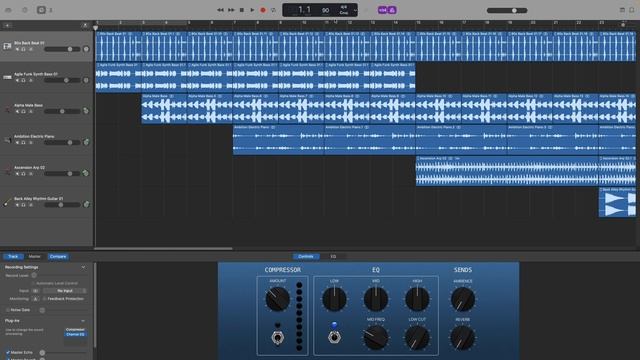Toggle the Metronome button

click(392, 10)
